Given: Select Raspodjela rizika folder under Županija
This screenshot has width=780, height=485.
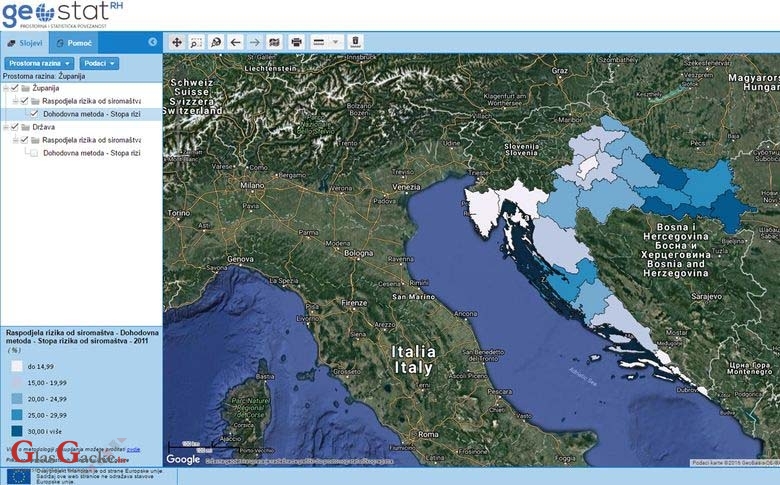Looking at the screenshot, I should pos(90,101).
